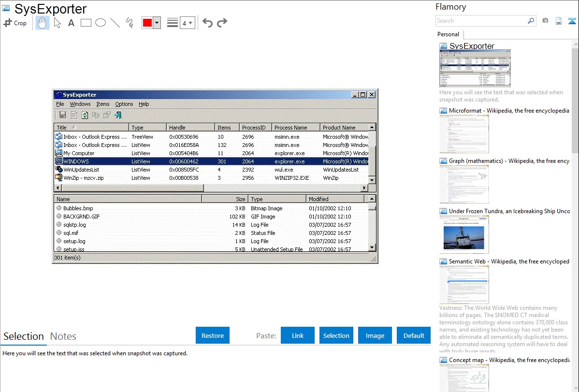
Task: Open Options menu in SysExporter window
Action: tap(124, 104)
